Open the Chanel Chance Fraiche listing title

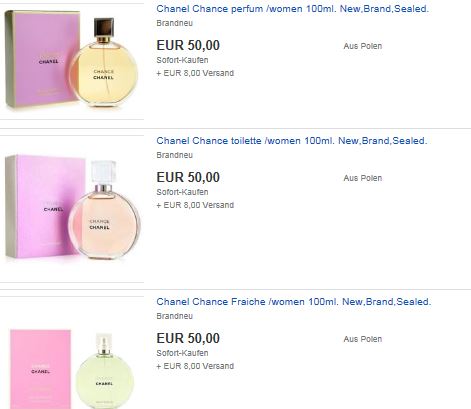294,302
